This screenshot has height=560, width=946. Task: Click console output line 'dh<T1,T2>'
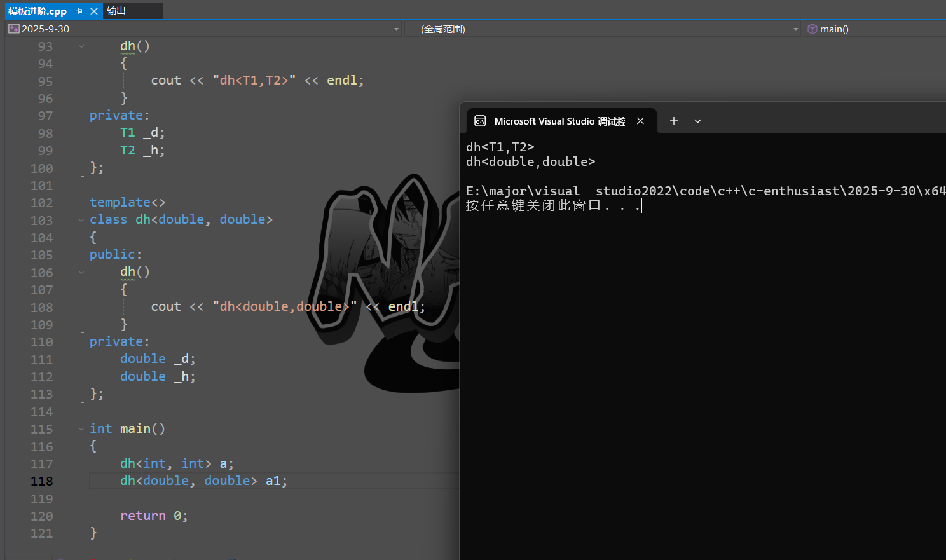500,147
